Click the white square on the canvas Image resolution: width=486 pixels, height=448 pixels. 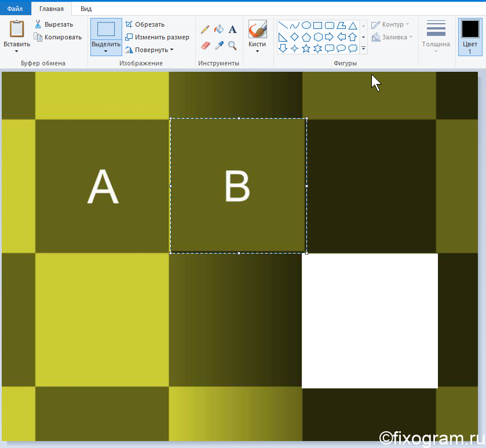point(370,321)
